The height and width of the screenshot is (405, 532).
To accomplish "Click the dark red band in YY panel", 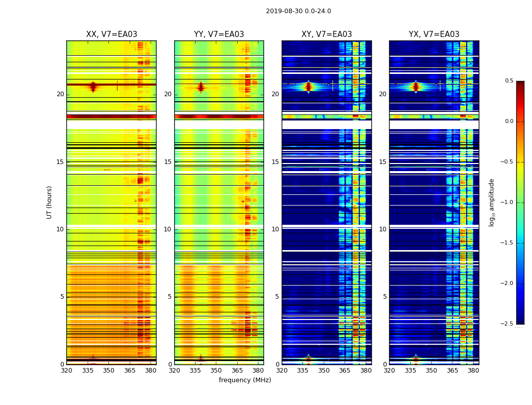I will pos(219,116).
